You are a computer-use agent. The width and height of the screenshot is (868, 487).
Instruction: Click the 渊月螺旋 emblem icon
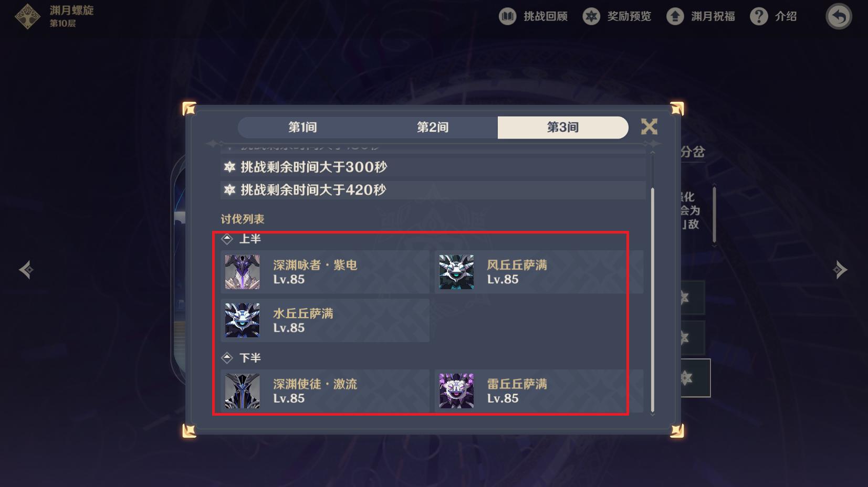point(27,16)
